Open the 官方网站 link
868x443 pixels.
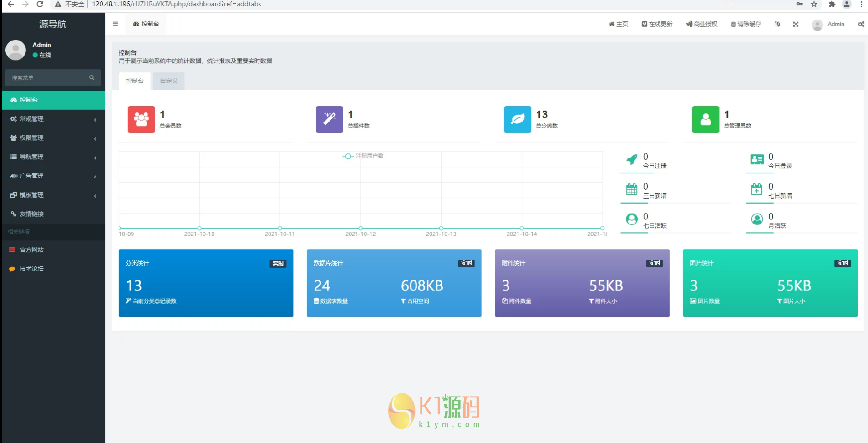click(31, 250)
